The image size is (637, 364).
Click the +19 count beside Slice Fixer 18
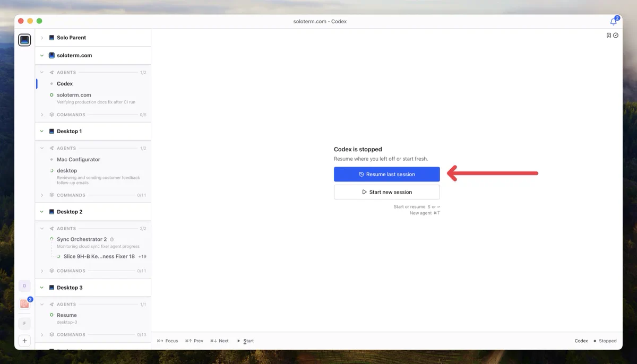point(142,256)
